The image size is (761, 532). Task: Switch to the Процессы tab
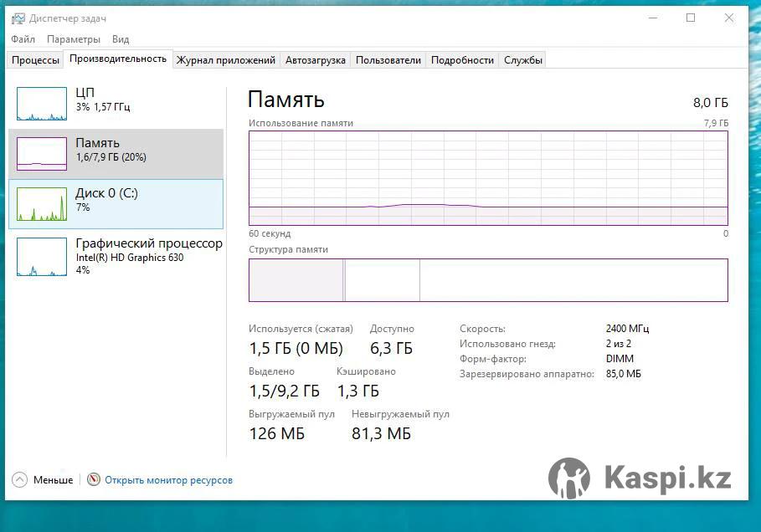pyautogui.click(x=35, y=60)
